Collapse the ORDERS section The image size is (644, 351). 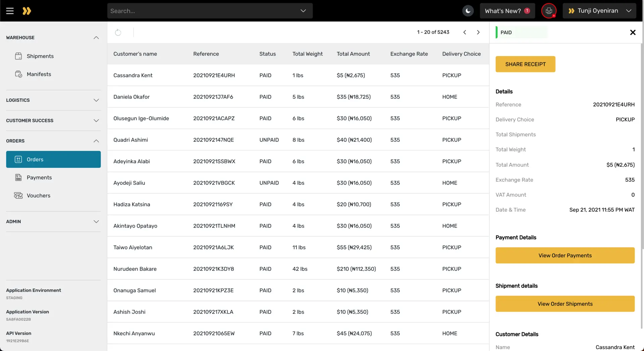click(x=53, y=141)
